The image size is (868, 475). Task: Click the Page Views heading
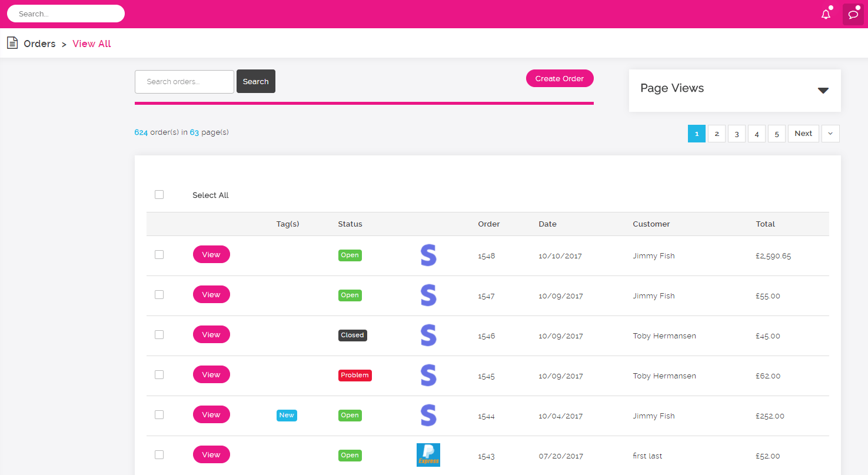(x=672, y=88)
